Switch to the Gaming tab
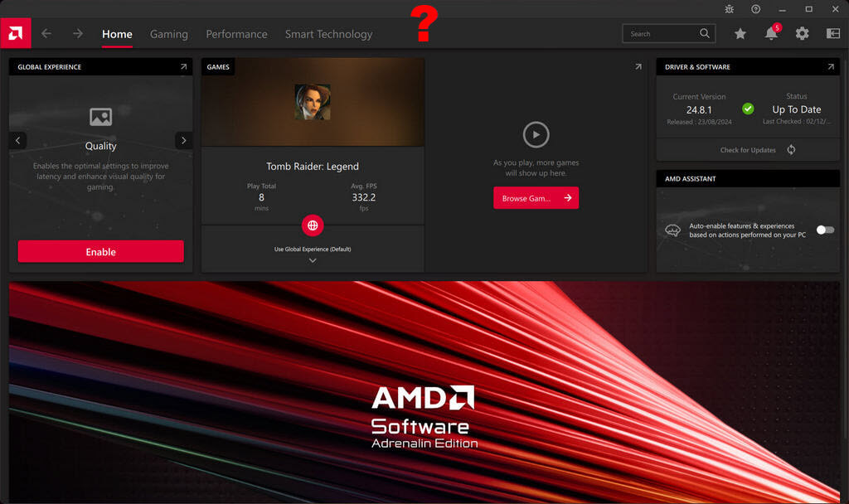The width and height of the screenshot is (849, 504). point(168,34)
